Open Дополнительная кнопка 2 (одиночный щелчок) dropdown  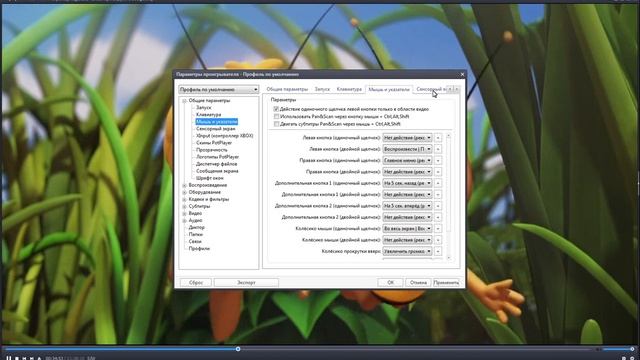coord(407,206)
